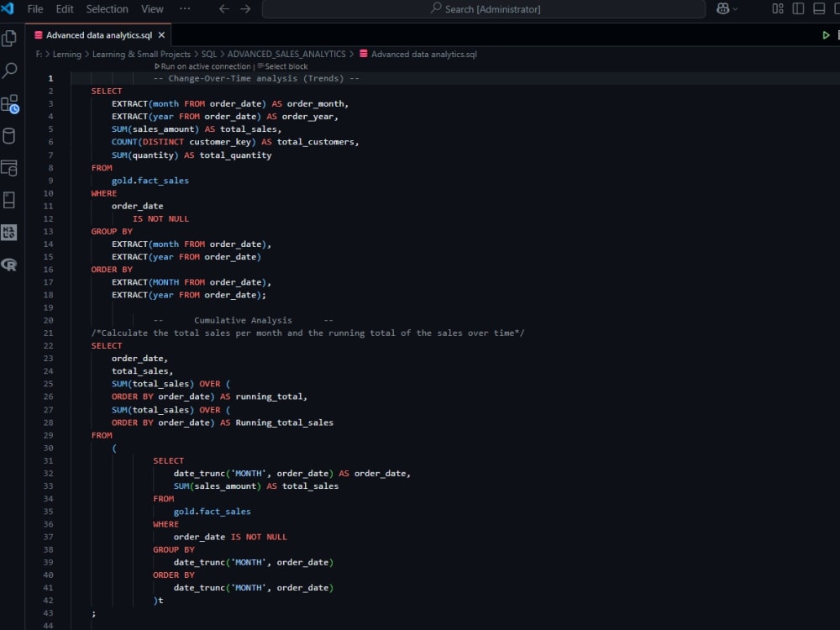
Task: Toggle the bottom panel visibility
Action: (819, 8)
